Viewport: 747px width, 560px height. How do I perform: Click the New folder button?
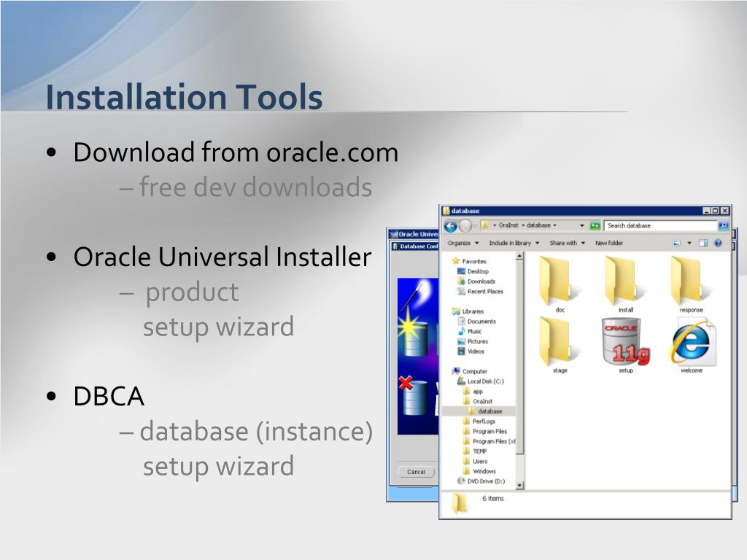click(609, 244)
